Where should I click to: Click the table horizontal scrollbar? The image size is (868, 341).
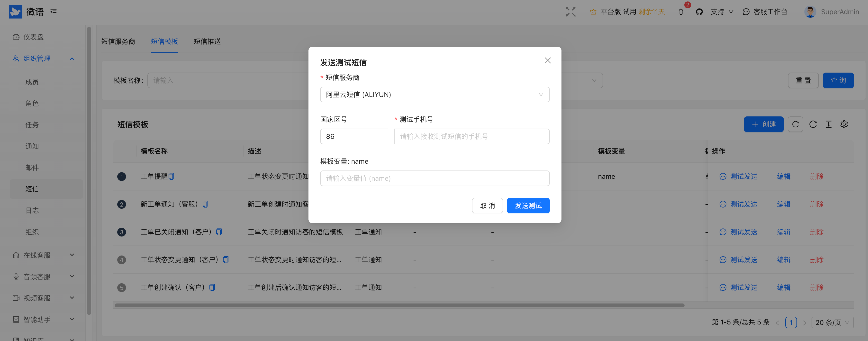pyautogui.click(x=399, y=305)
